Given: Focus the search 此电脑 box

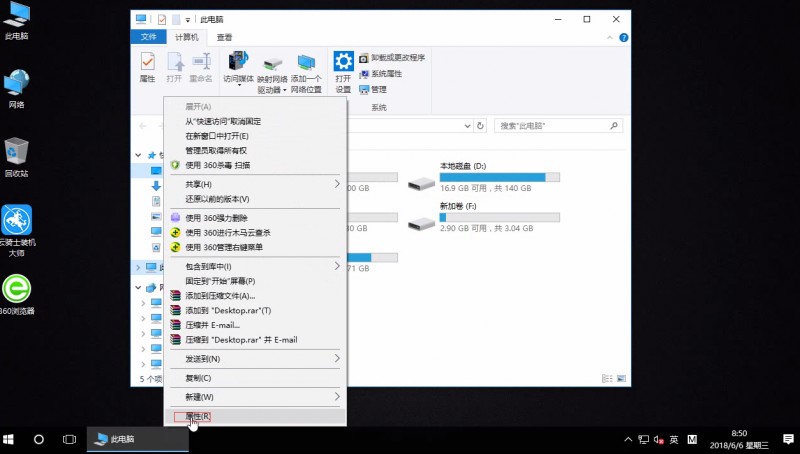Looking at the screenshot, I should pyautogui.click(x=558, y=125).
